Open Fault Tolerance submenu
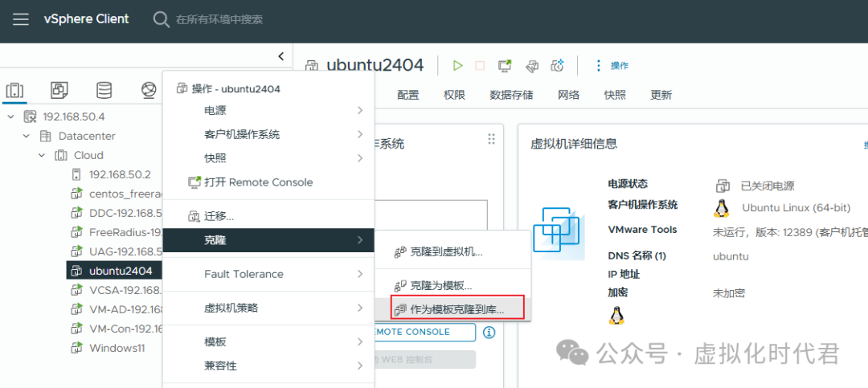Image resolution: width=868 pixels, height=388 pixels. coord(268,274)
